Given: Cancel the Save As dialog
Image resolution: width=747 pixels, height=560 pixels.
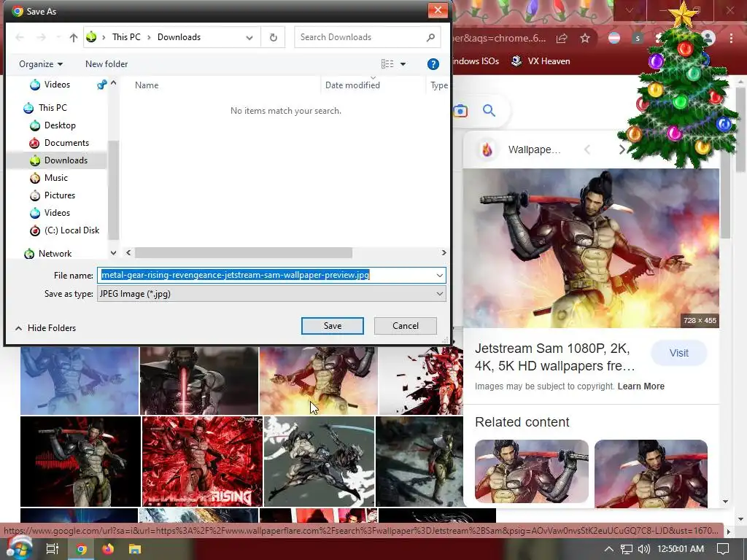Looking at the screenshot, I should [x=406, y=326].
